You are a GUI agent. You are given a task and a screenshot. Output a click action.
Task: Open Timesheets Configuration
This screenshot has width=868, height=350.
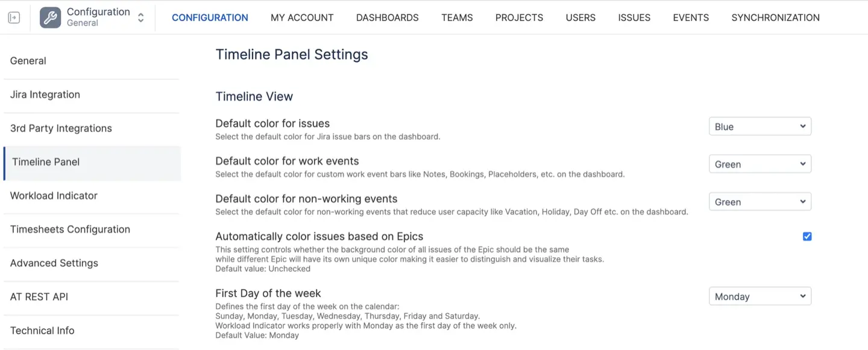tap(70, 229)
